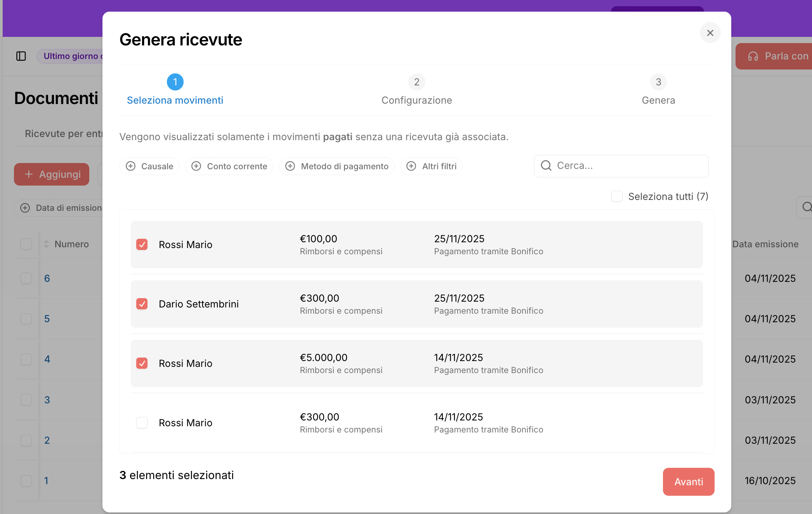Expand Altri filtri options
Image resolution: width=812 pixels, height=514 pixels.
431,166
